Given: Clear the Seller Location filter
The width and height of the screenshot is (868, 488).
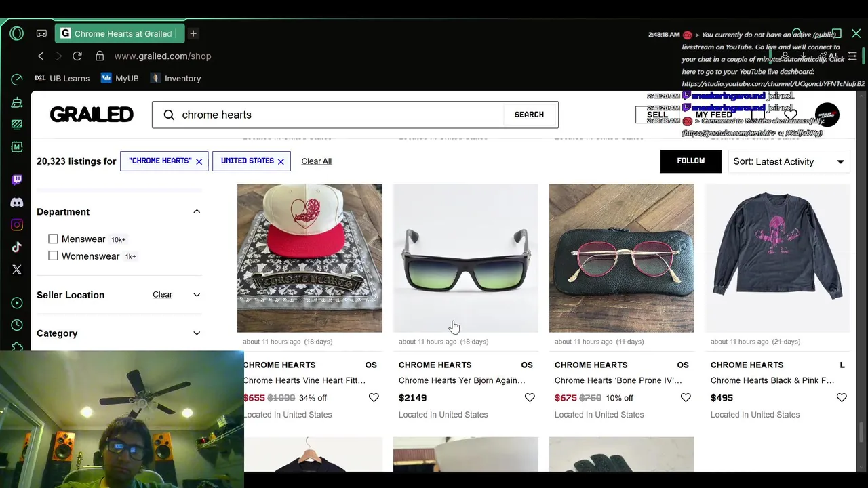Looking at the screenshot, I should [x=162, y=295].
